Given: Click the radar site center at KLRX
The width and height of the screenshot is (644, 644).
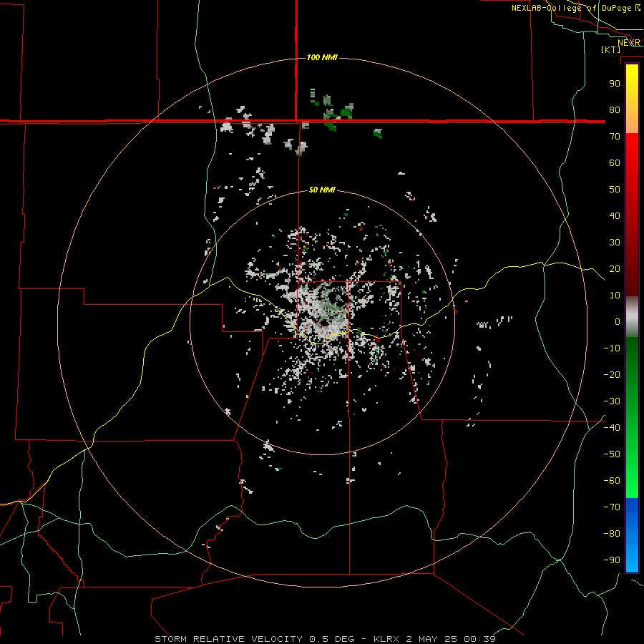Looking at the screenshot, I should tap(323, 323).
